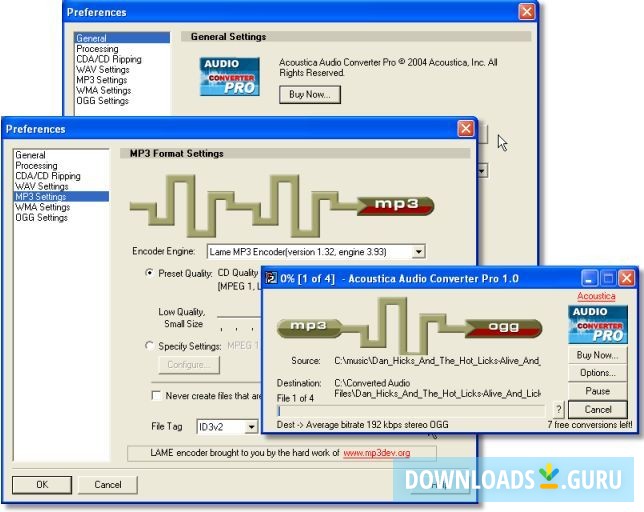This screenshot has height=512, width=644.
Task: Select MP3 Settings in front Preferences list
Action: (x=61, y=197)
